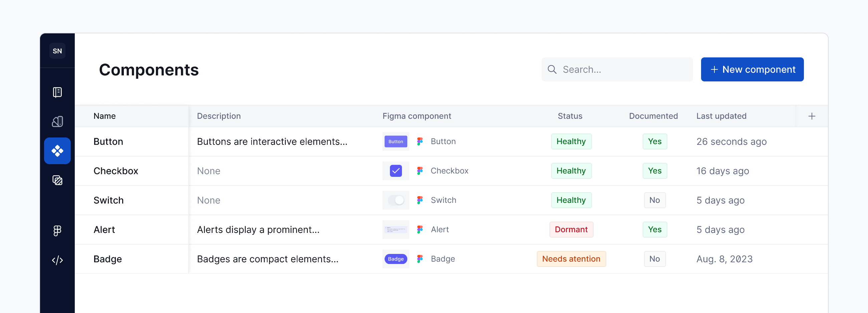Click the New component button
The image size is (868, 313).
[752, 69]
